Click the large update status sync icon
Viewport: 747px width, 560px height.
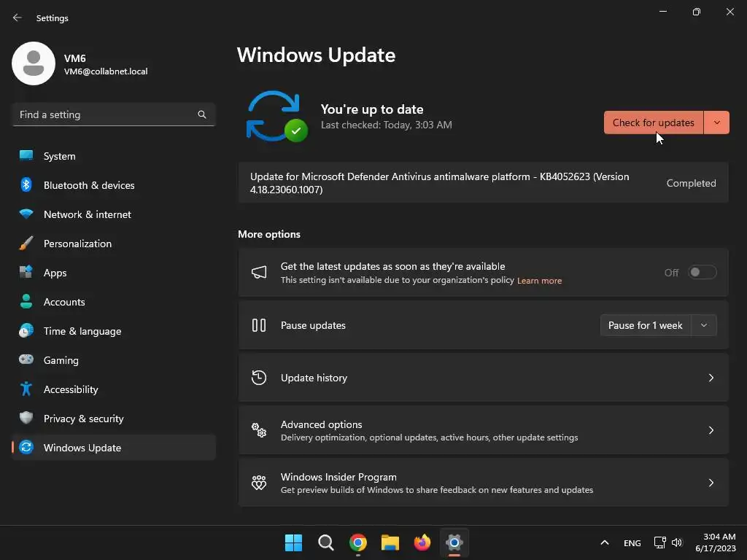276,117
